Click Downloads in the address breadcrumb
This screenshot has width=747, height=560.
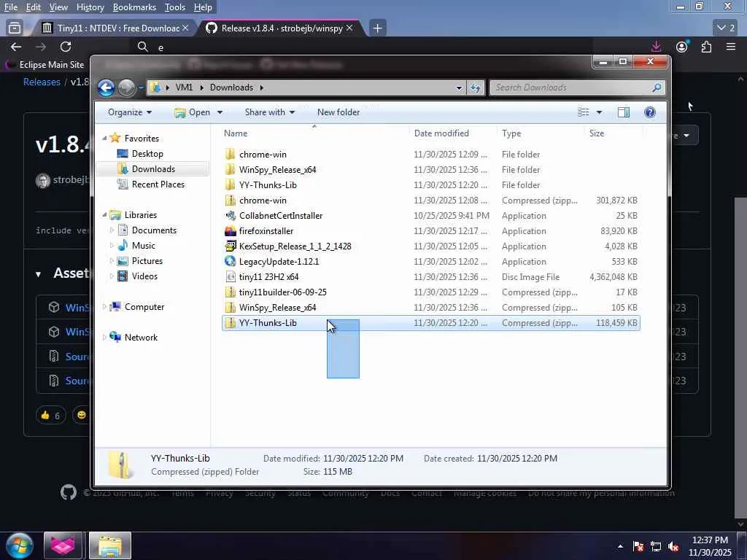point(231,87)
